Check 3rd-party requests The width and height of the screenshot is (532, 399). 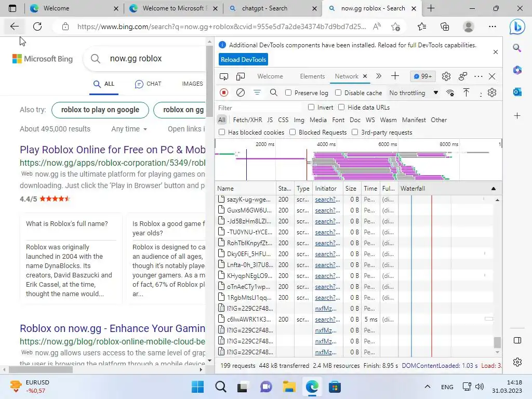355,132
